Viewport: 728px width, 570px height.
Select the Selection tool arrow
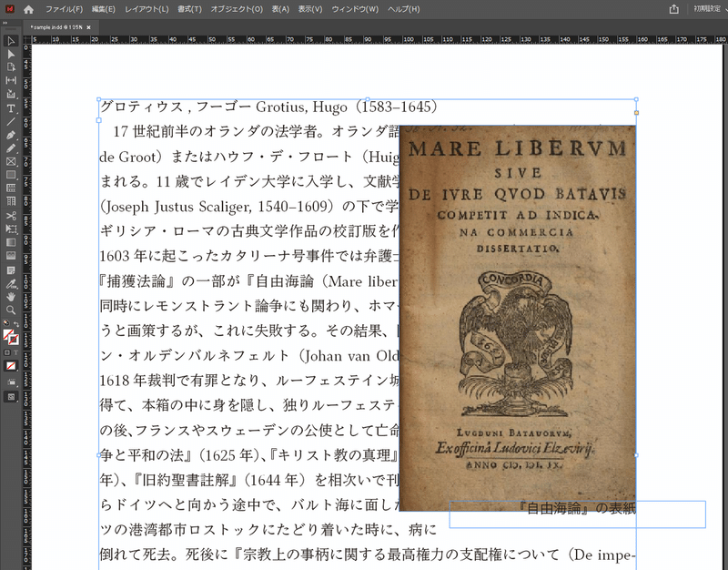pos(11,41)
